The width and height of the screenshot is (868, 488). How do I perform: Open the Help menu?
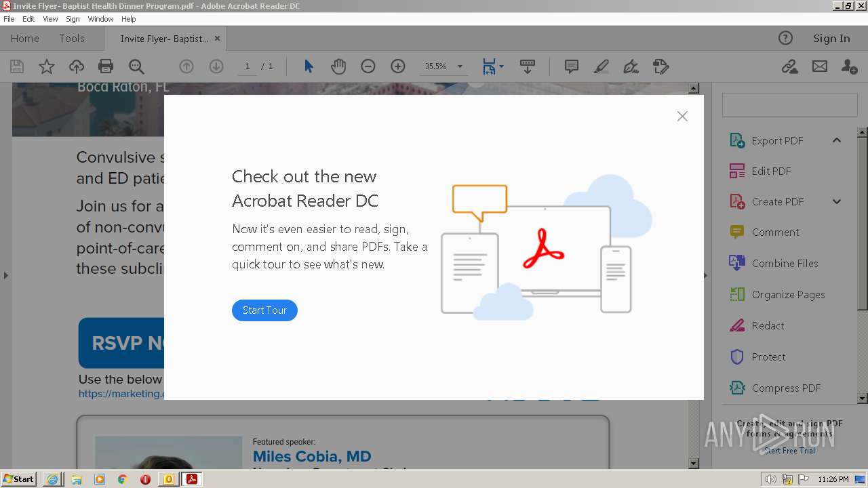point(129,19)
